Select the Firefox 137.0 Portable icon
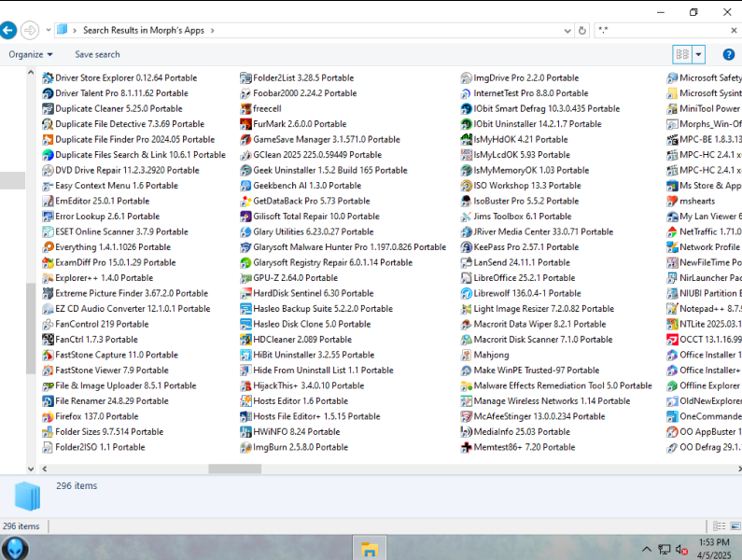 pos(48,416)
